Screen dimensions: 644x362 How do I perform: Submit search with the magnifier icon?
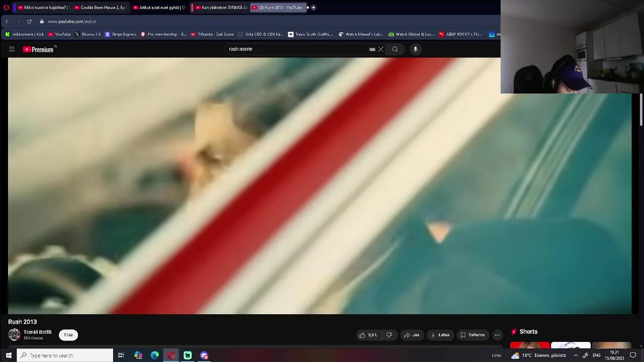(395, 49)
